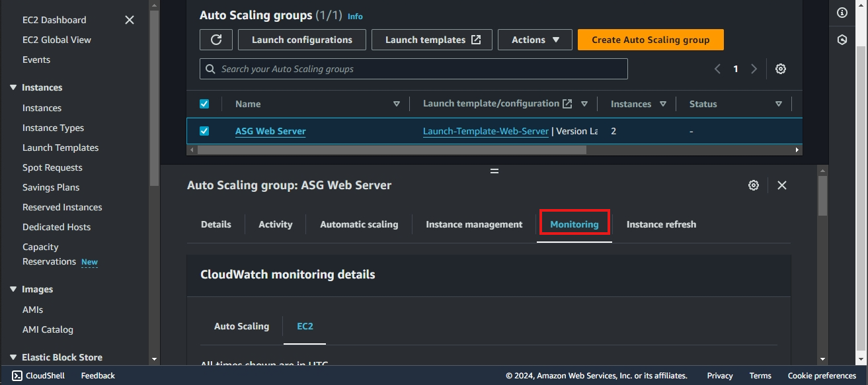Open EC2 Global View in sidebar
The height and width of the screenshot is (385, 868).
click(57, 40)
